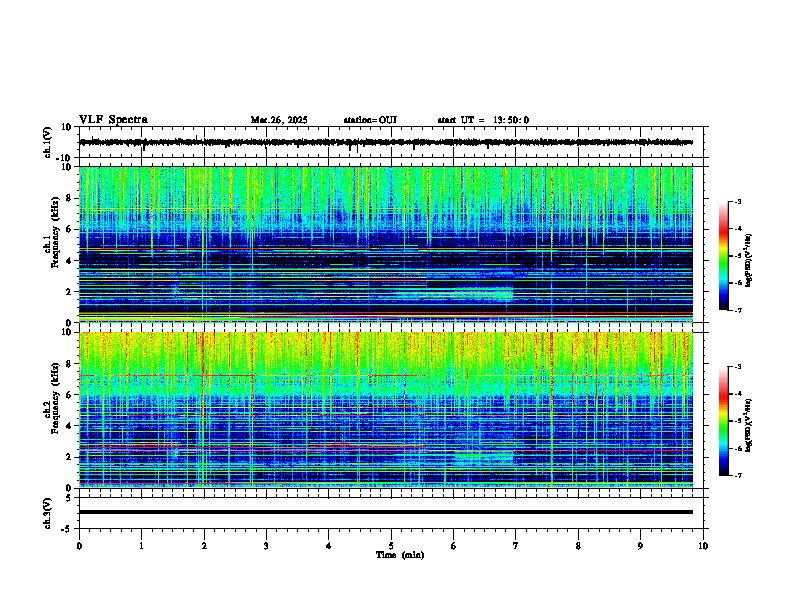Click the 'Time (min)' axis label
792x612 pixels.
pos(400,555)
